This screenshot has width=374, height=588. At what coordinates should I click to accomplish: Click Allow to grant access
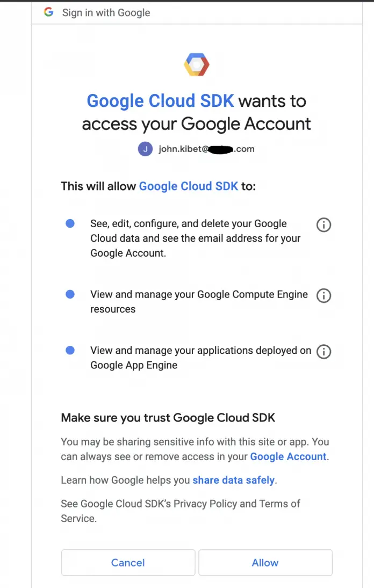(x=265, y=562)
